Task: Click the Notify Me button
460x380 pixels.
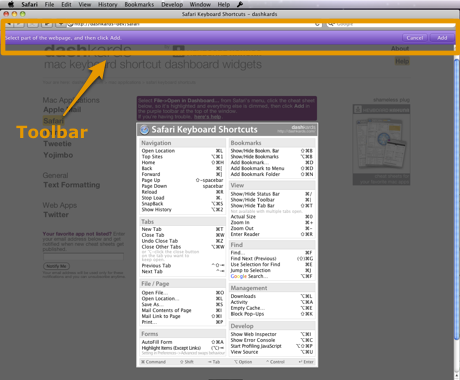Action: [56, 266]
